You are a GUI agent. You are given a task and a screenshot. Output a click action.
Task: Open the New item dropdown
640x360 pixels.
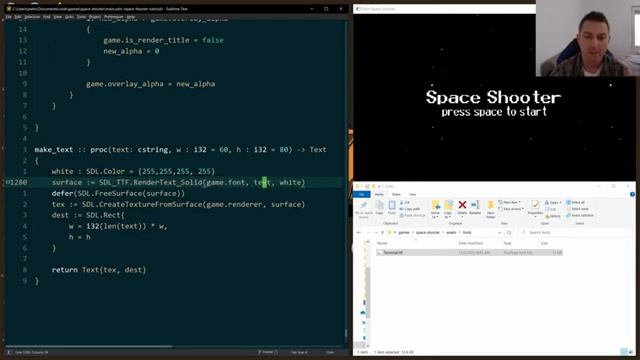(x=509, y=202)
